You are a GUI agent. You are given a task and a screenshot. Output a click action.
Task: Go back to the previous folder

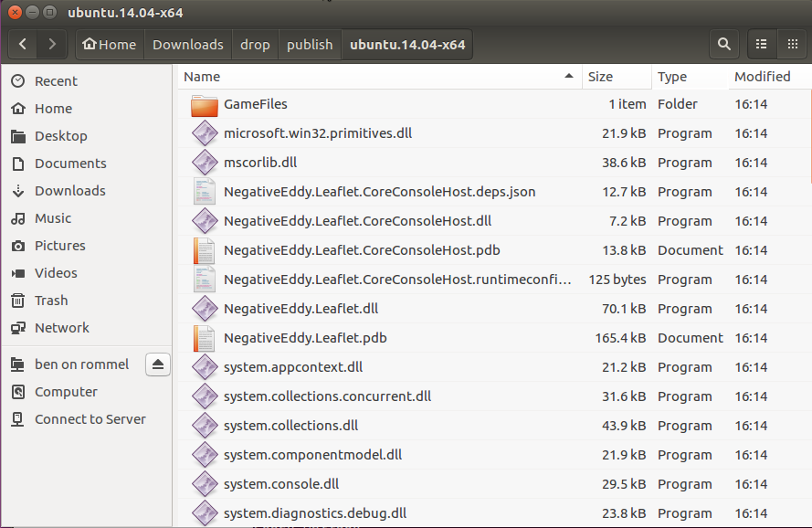23,44
